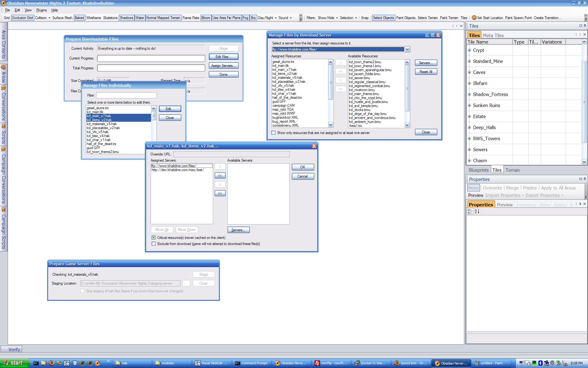Click the Verify button
Image resolution: width=588 pixels, height=368 pixels.
pyautogui.click(x=11, y=349)
